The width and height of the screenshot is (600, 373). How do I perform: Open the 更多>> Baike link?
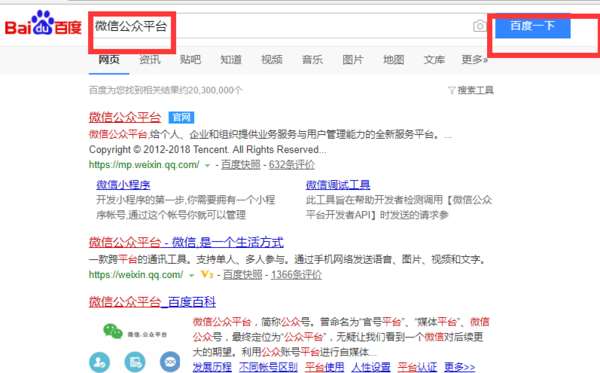point(460,367)
